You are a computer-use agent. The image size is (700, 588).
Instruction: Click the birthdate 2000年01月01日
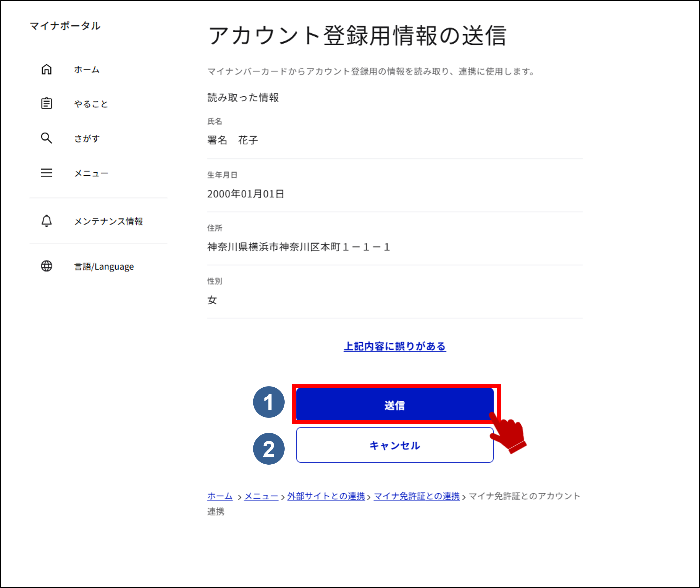click(246, 194)
